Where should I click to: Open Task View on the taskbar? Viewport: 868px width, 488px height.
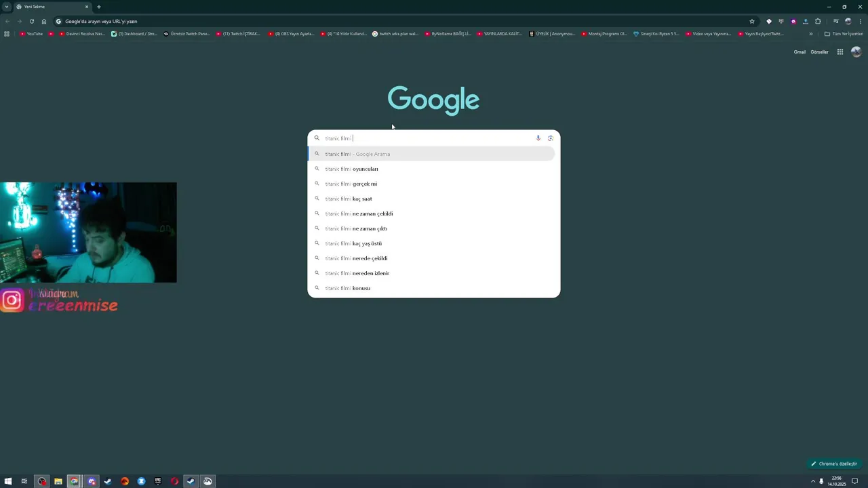coord(24,481)
